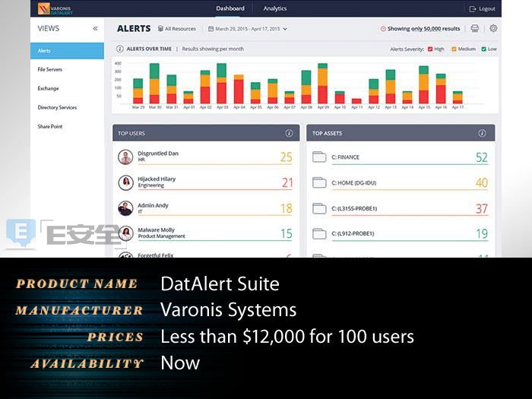Open the All Resources filter

point(176,29)
